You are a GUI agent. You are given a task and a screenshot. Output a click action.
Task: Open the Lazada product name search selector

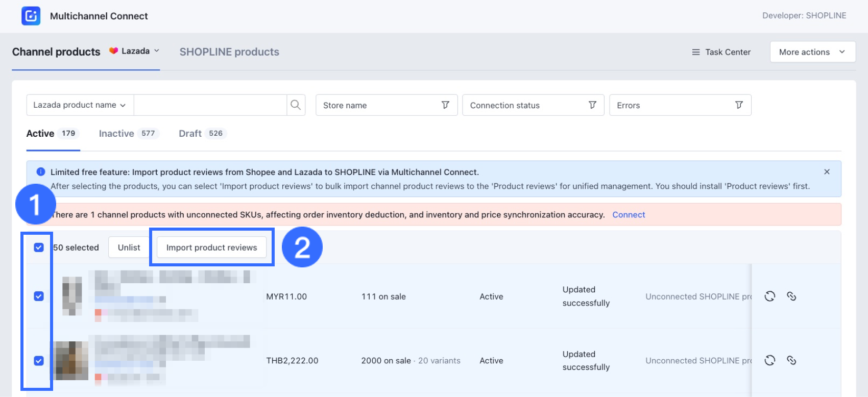click(x=80, y=105)
